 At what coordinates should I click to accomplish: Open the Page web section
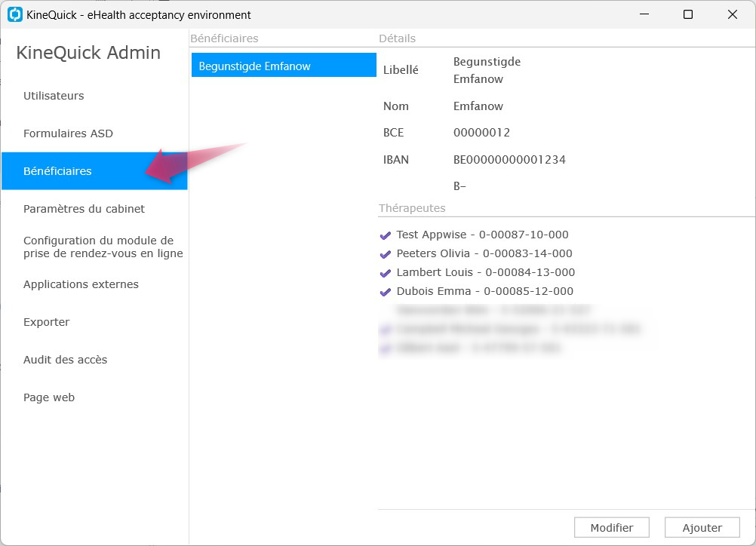click(x=49, y=397)
